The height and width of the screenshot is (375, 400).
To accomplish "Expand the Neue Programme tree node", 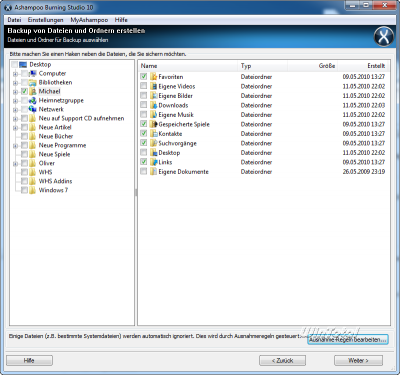I will (x=15, y=146).
